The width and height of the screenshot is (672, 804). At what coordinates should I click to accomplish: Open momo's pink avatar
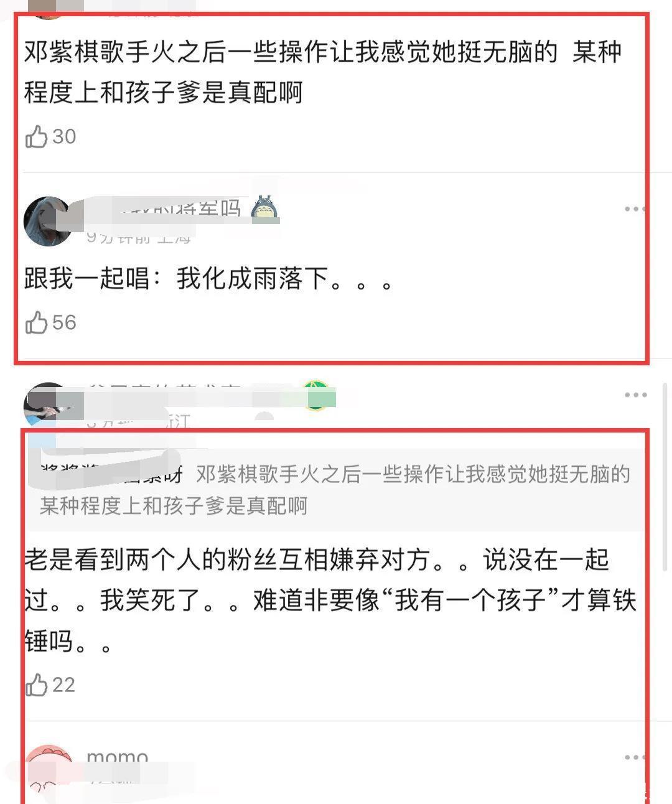[x=48, y=773]
